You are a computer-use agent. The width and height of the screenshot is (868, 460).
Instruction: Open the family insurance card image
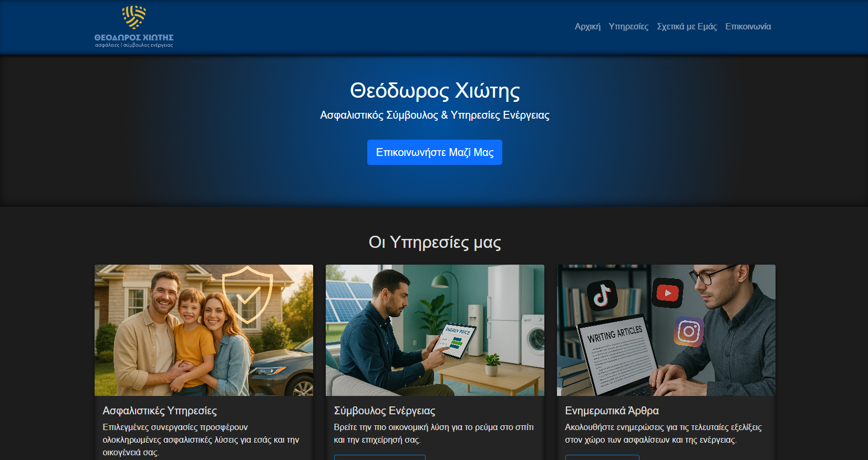coord(204,330)
